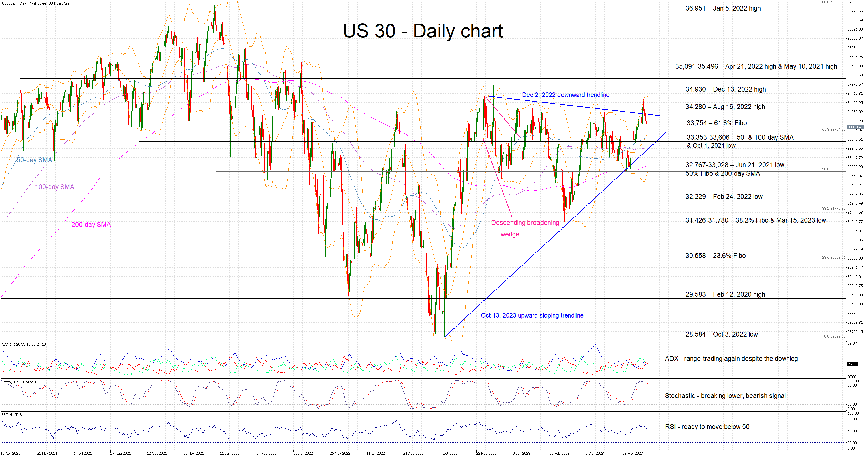Select the '200-day SMA' label
Screen dimensions: 868x457
pos(91,225)
